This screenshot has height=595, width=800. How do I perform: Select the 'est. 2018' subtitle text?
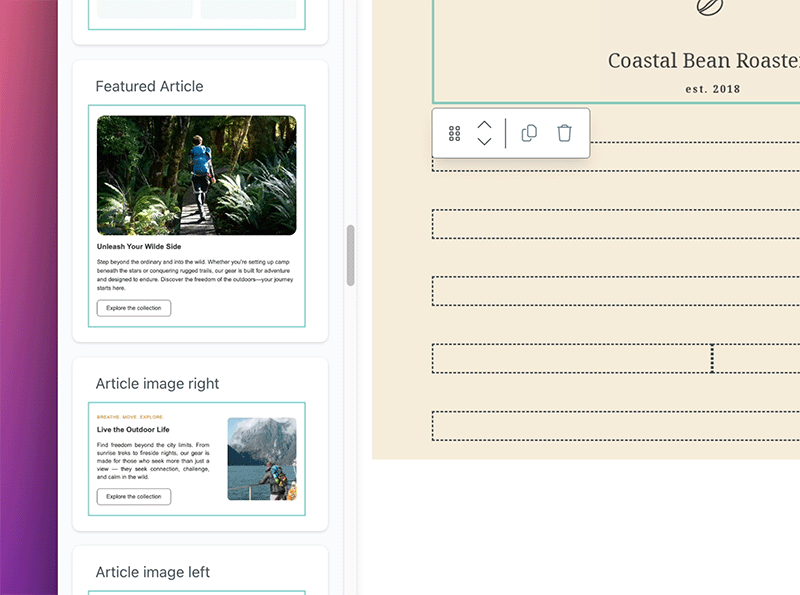click(712, 89)
